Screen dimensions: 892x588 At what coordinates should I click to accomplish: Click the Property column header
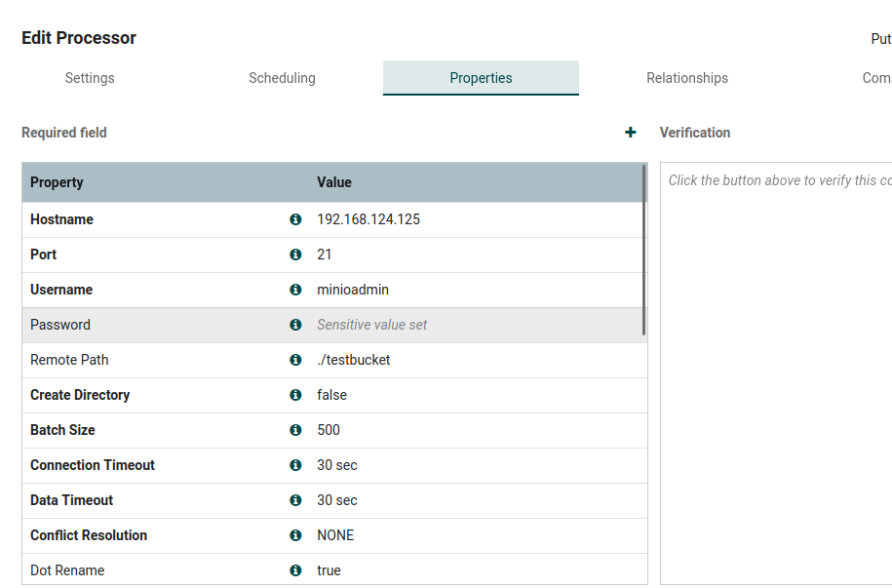(57, 182)
